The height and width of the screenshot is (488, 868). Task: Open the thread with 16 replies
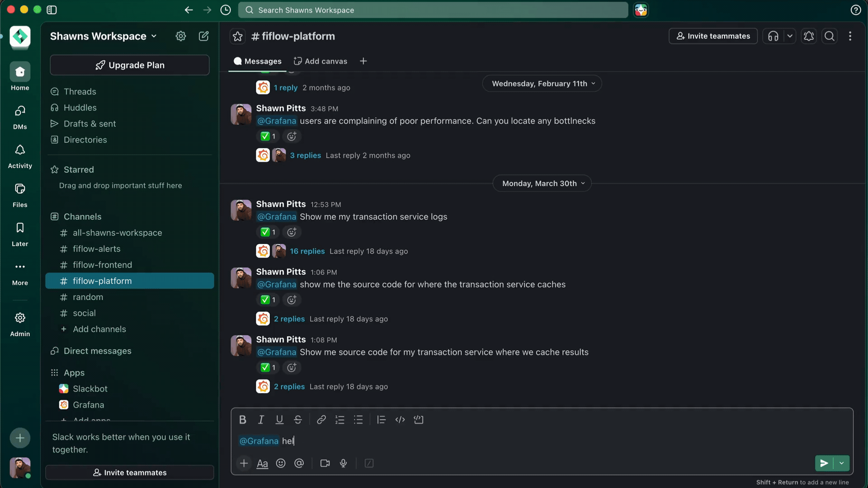(307, 251)
